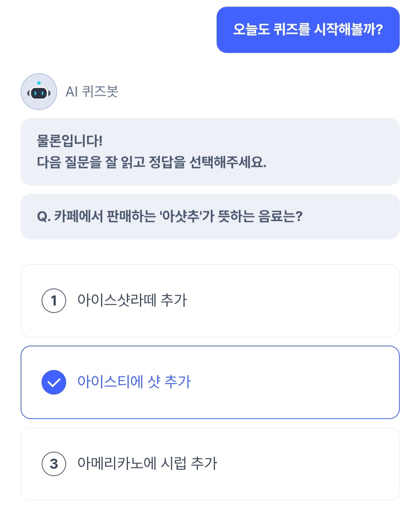The image size is (420, 508).
Task: Select the circled number 3 marker
Action: (54, 464)
